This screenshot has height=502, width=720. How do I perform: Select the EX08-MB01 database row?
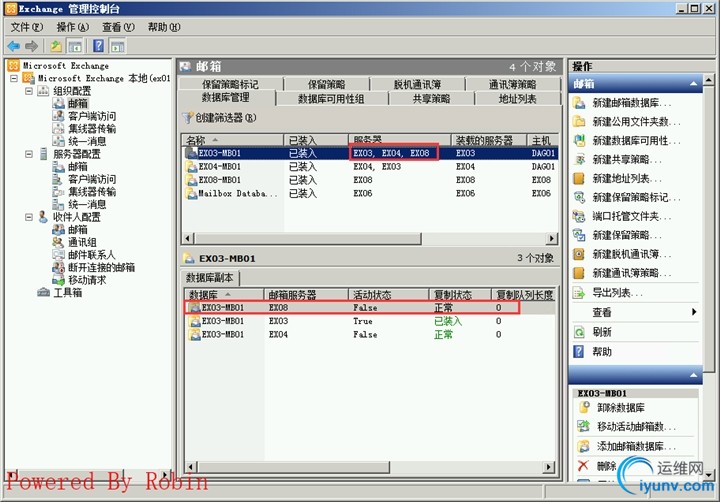coord(370,180)
